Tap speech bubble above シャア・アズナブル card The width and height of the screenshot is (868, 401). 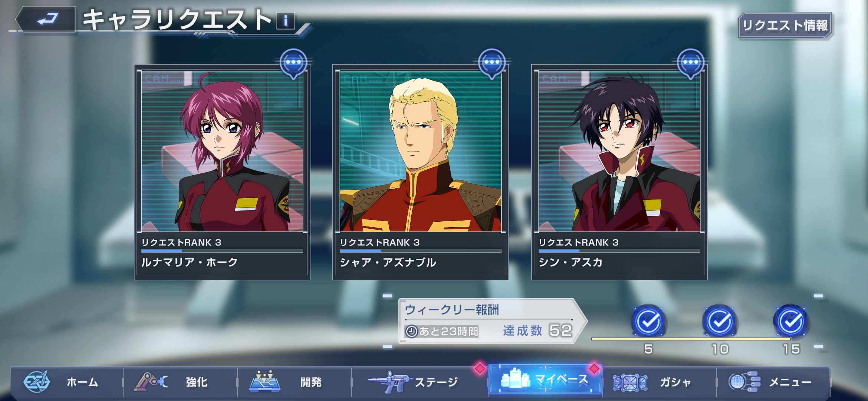tap(492, 64)
